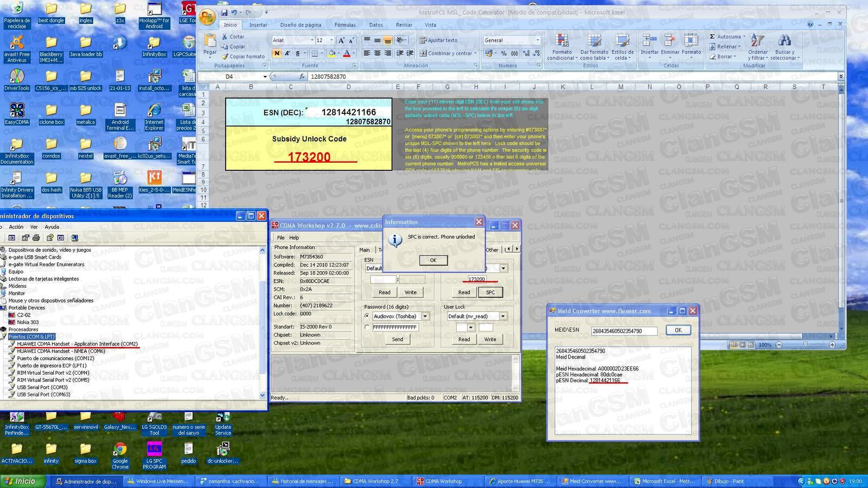The width and height of the screenshot is (868, 488).
Task: Click the Excel help question icon
Action: (810, 24)
